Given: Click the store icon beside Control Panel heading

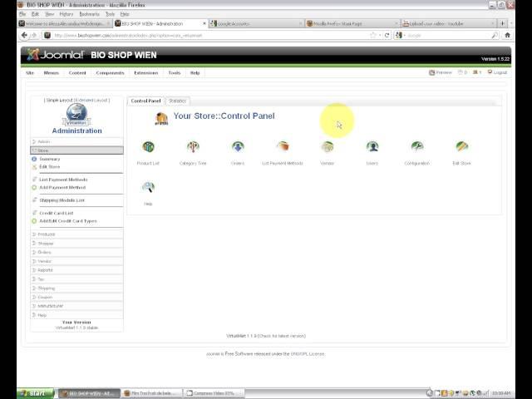Looking at the screenshot, I should pos(161,119).
